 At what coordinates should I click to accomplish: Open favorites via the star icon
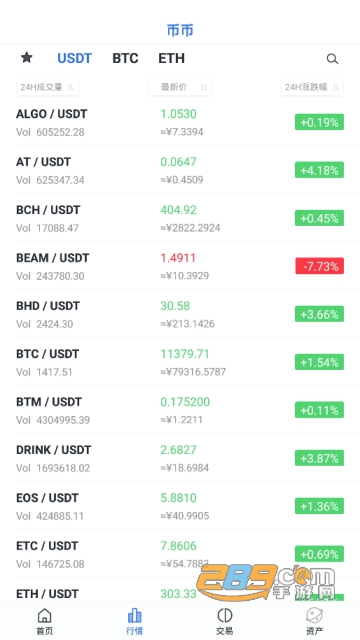point(27,58)
